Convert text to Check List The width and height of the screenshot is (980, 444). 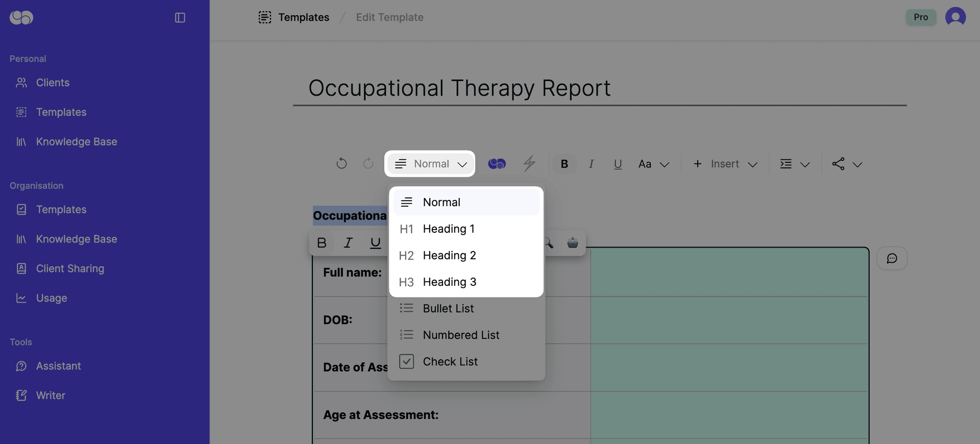pos(466,361)
